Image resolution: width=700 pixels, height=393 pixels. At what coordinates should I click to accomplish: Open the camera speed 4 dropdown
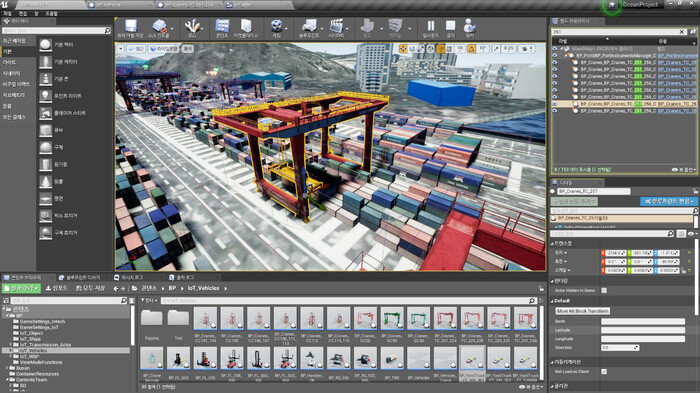click(x=528, y=49)
